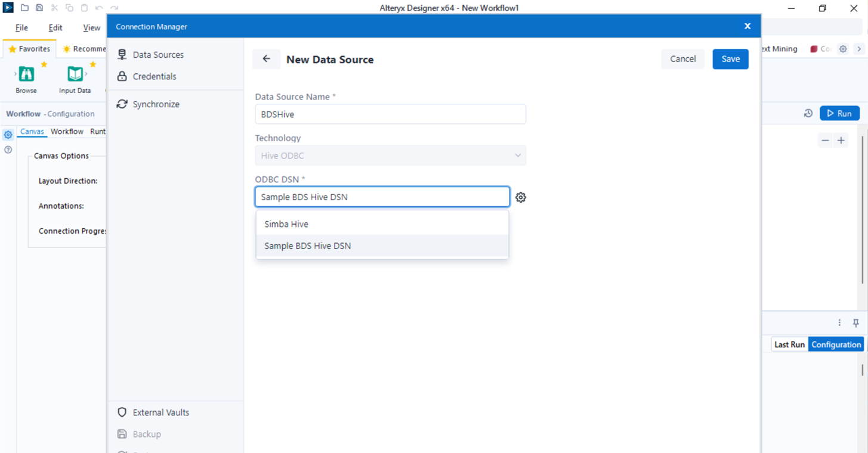The image size is (868, 453).
Task: Open the Edit menu
Action: (x=55, y=27)
